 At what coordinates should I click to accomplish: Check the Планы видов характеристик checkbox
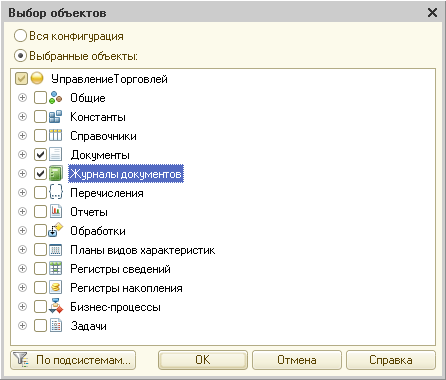point(40,250)
